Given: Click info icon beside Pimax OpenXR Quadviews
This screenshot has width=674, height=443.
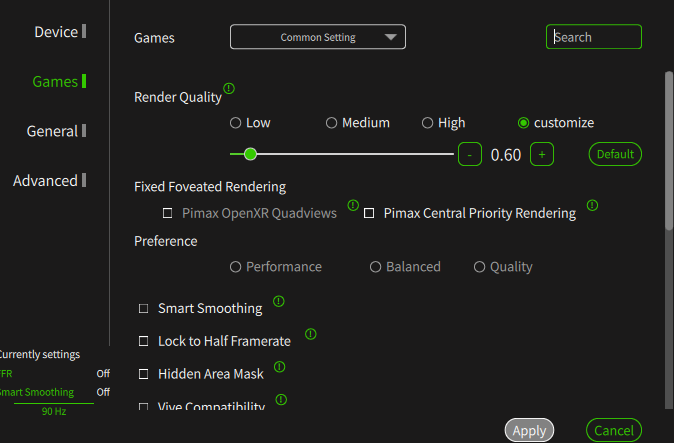Looking at the screenshot, I should (x=353, y=205).
